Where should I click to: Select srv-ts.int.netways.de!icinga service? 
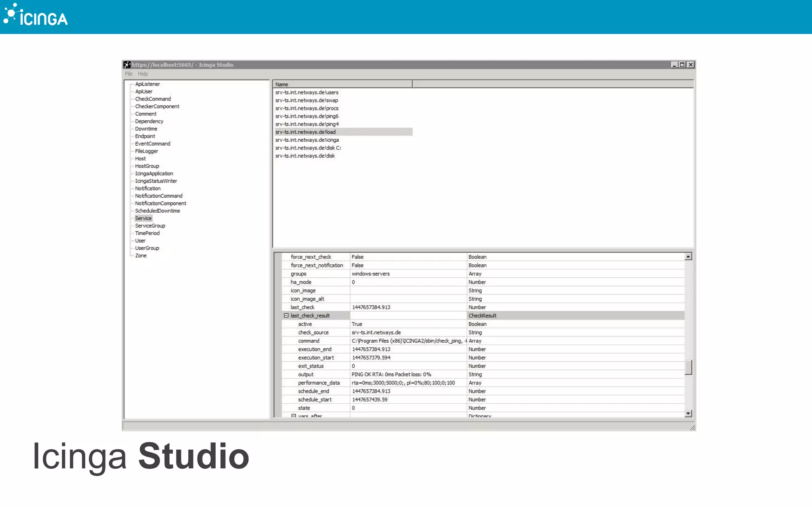point(307,140)
